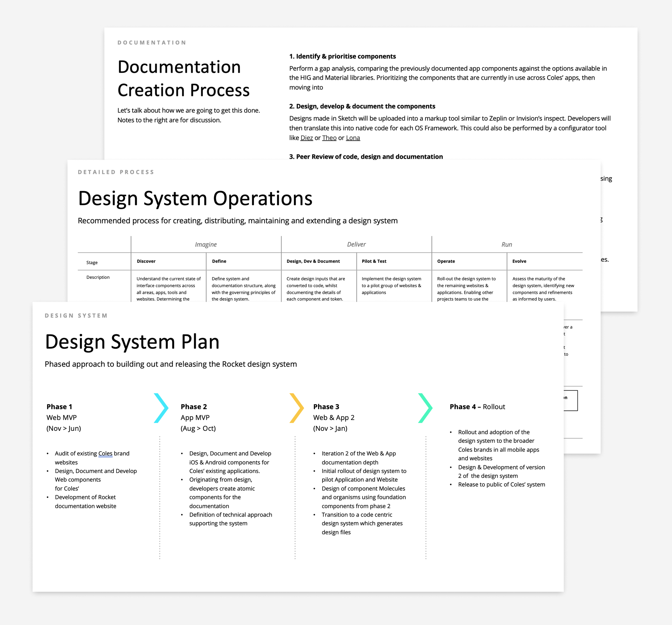The image size is (672, 625).
Task: Click the partially hidden outlined box at right
Action: pyautogui.click(x=571, y=401)
